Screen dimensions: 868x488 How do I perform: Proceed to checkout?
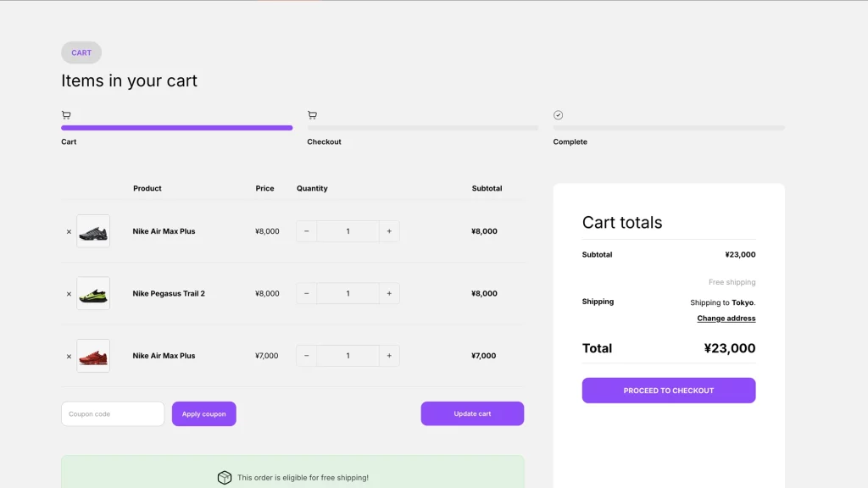(x=668, y=391)
